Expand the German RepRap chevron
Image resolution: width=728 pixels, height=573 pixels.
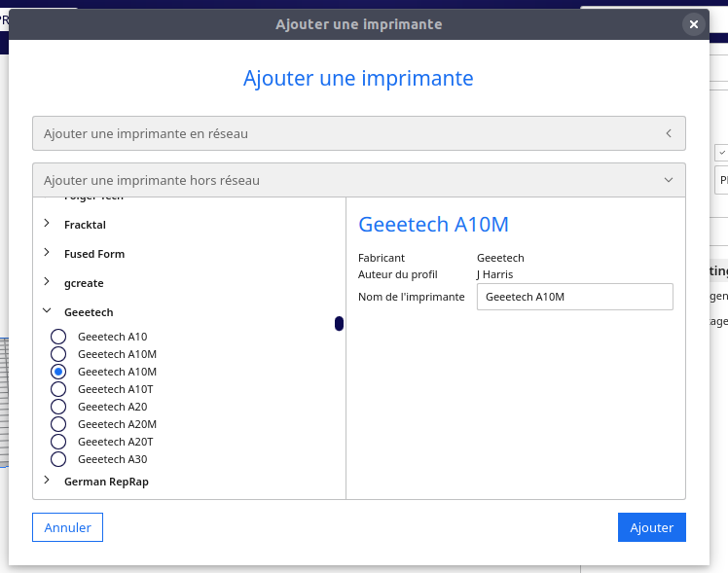(x=47, y=481)
